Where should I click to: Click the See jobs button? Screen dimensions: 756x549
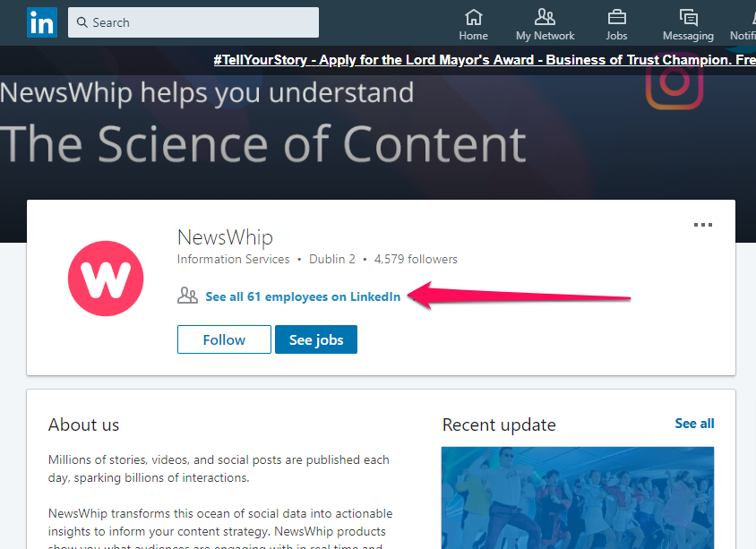click(316, 339)
